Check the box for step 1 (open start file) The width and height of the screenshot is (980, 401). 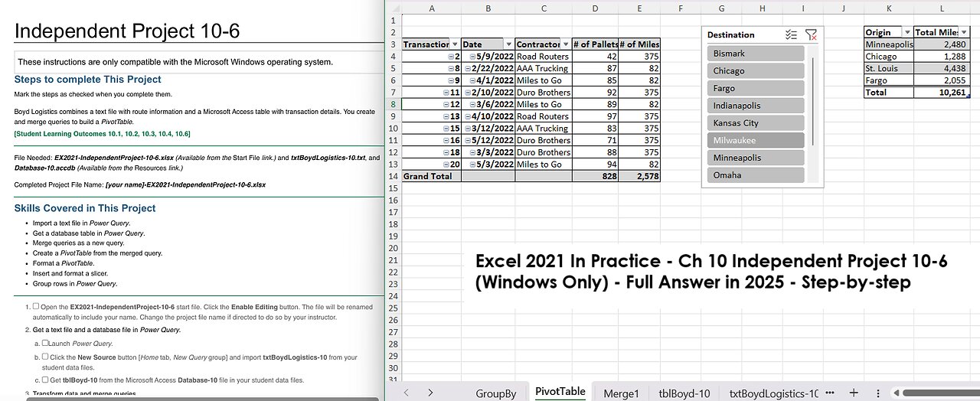coord(36,307)
